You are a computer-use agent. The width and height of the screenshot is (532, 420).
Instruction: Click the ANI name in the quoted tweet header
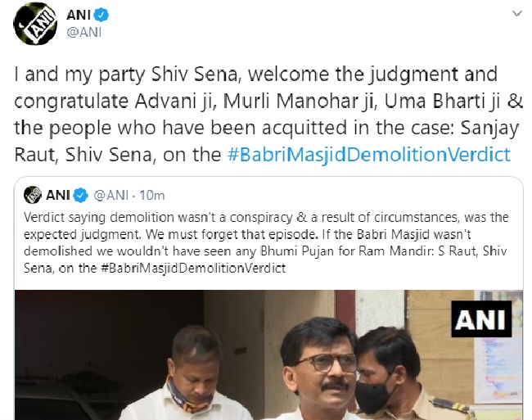[59, 195]
